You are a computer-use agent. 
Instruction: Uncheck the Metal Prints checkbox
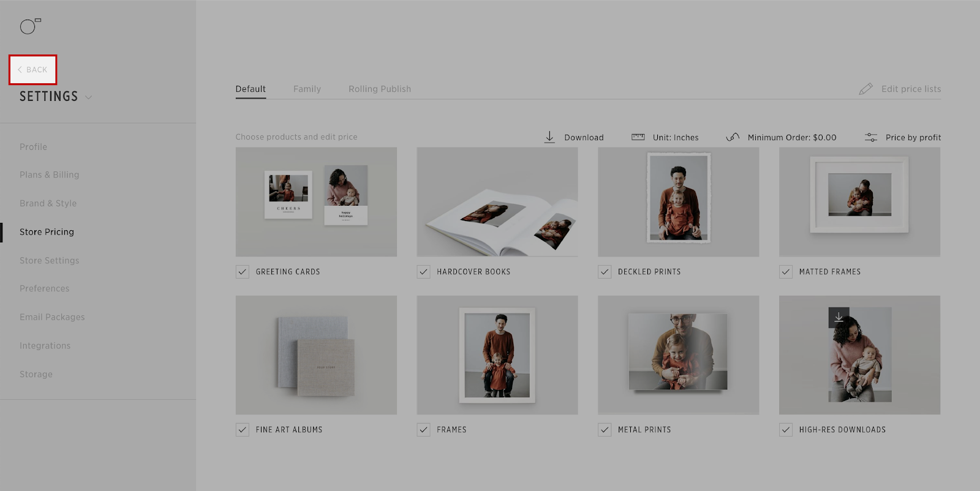pos(605,430)
